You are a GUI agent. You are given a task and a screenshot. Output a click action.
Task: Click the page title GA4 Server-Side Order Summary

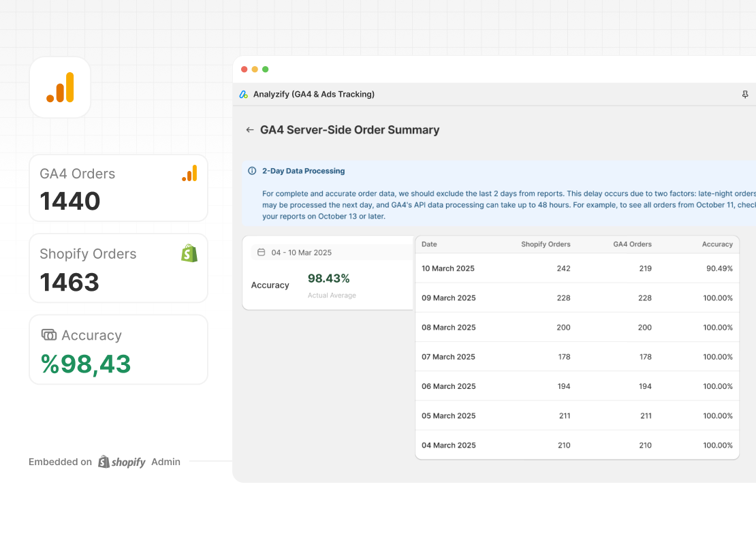350,129
